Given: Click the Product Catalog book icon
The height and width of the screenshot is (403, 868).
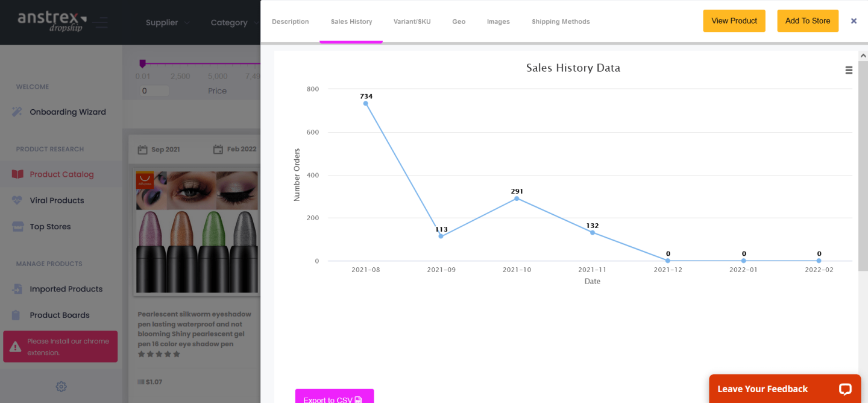Looking at the screenshot, I should 17,174.
